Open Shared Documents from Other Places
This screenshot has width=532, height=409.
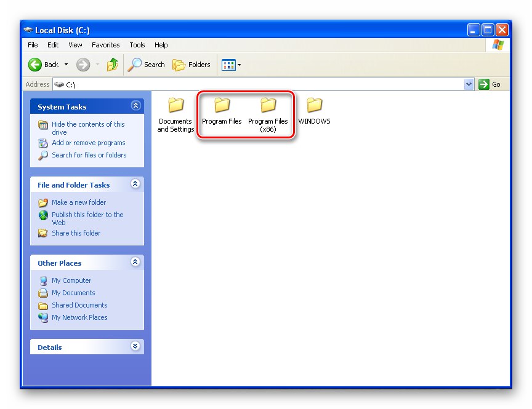[x=79, y=305]
